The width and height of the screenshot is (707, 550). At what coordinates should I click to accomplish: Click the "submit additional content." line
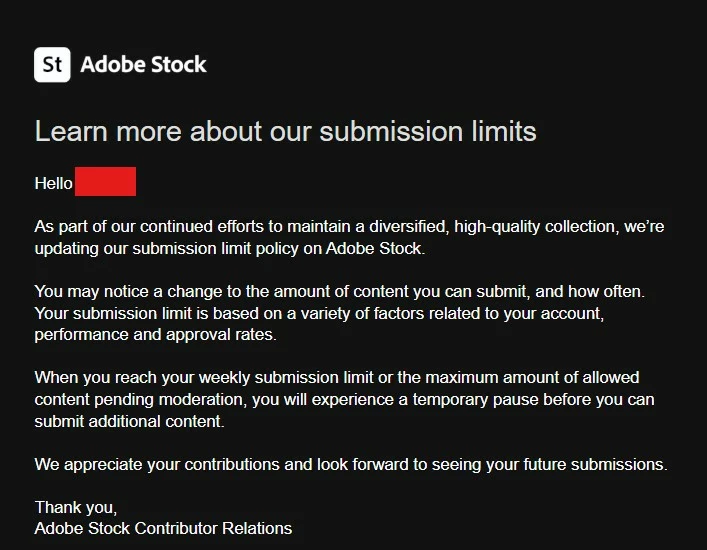129,421
